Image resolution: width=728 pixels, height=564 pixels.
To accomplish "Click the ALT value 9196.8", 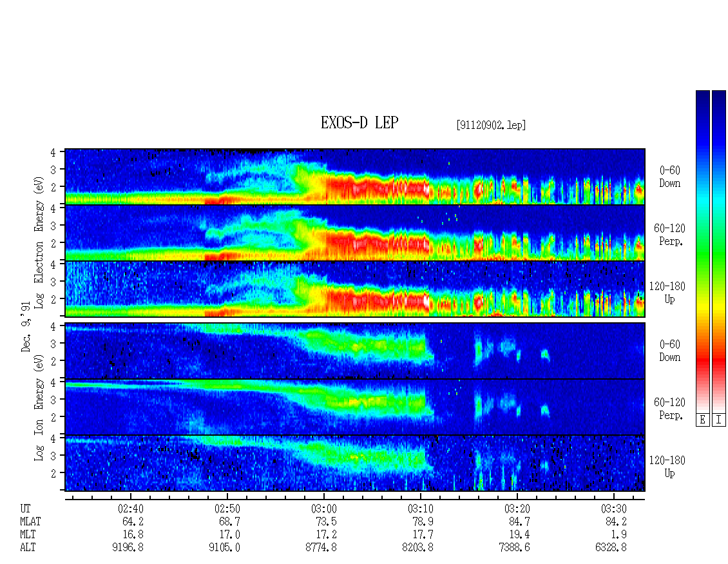I will pyautogui.click(x=128, y=547).
